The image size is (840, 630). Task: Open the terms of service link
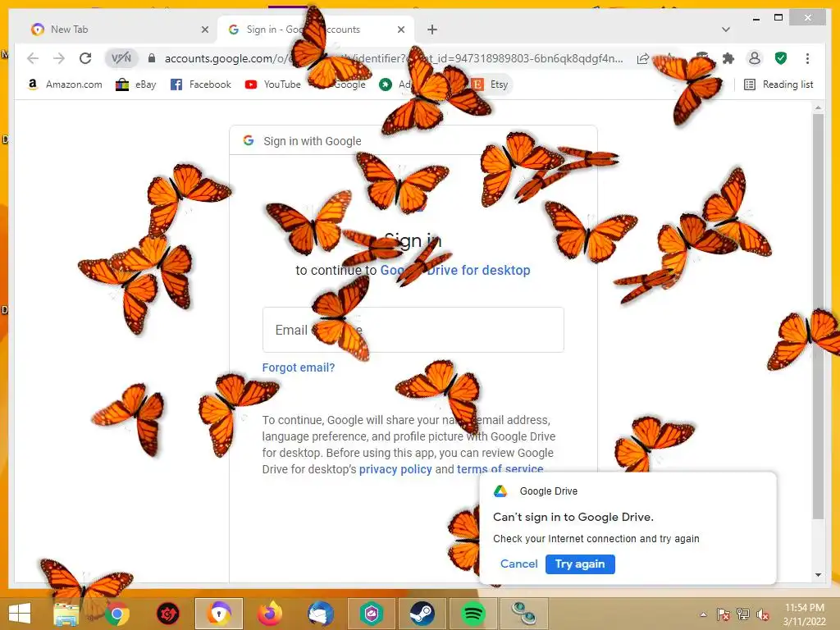click(x=500, y=469)
